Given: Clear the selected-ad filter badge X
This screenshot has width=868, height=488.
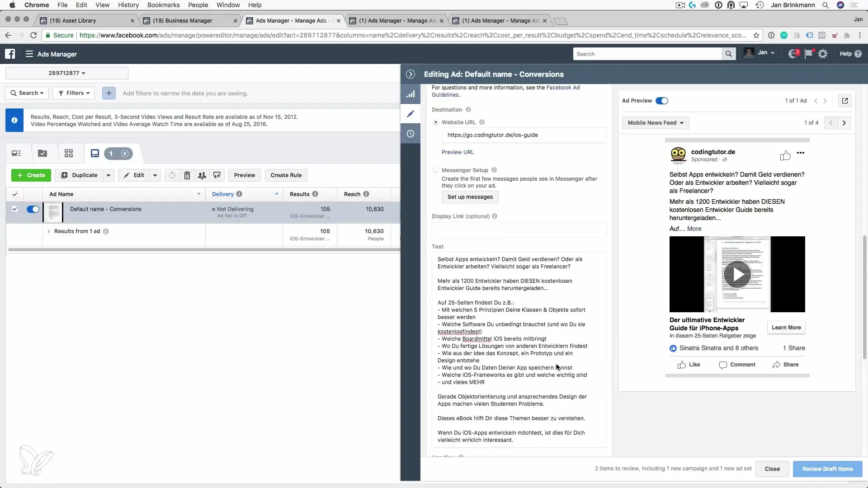Looking at the screenshot, I should click(x=125, y=154).
